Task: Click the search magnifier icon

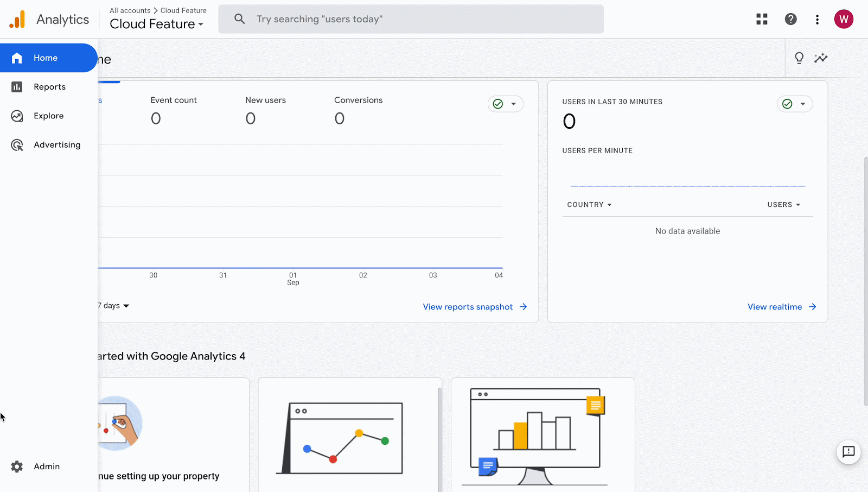Action: 239,19
